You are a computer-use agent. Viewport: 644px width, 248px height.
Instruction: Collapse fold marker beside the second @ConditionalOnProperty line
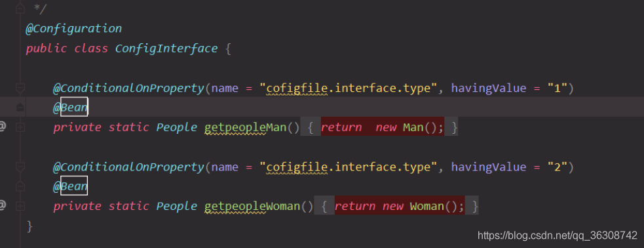[20, 167]
